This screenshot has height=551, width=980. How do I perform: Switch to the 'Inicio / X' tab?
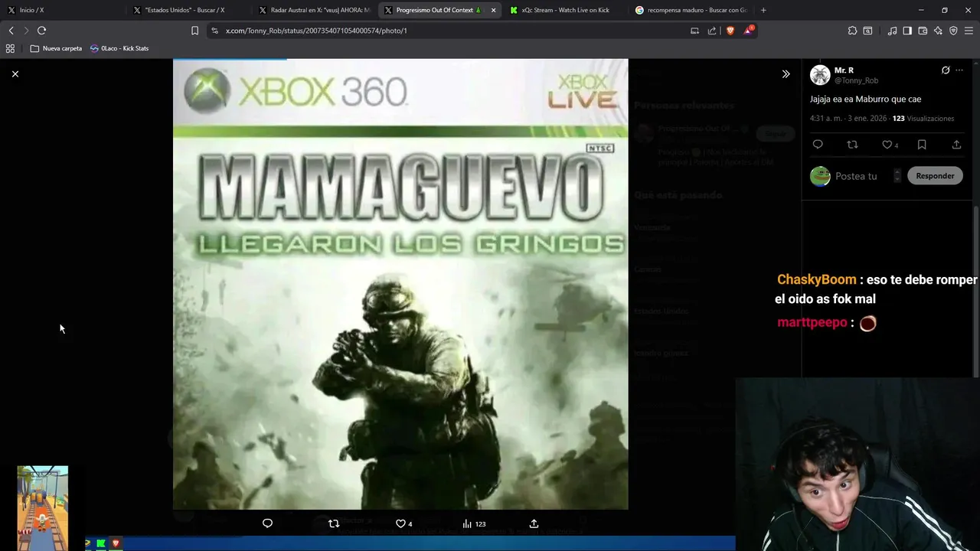pos(63,10)
